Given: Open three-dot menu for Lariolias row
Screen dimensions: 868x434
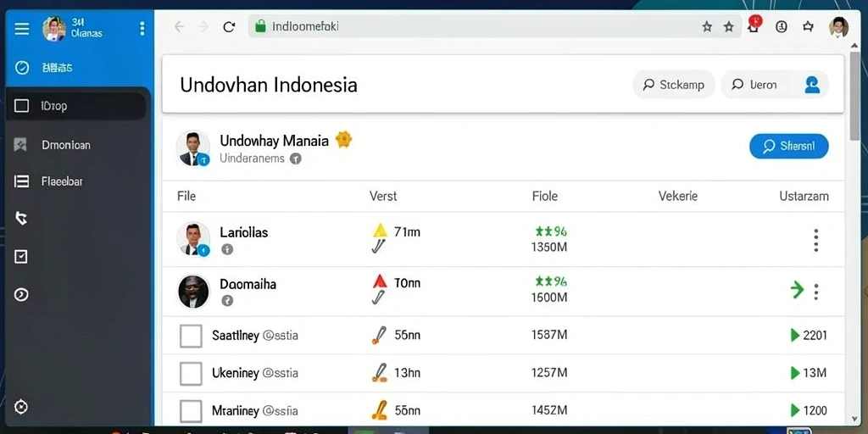Looking at the screenshot, I should [816, 240].
